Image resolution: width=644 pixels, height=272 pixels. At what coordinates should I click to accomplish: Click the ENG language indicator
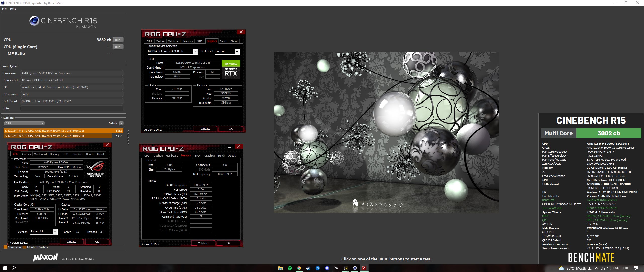(616, 268)
